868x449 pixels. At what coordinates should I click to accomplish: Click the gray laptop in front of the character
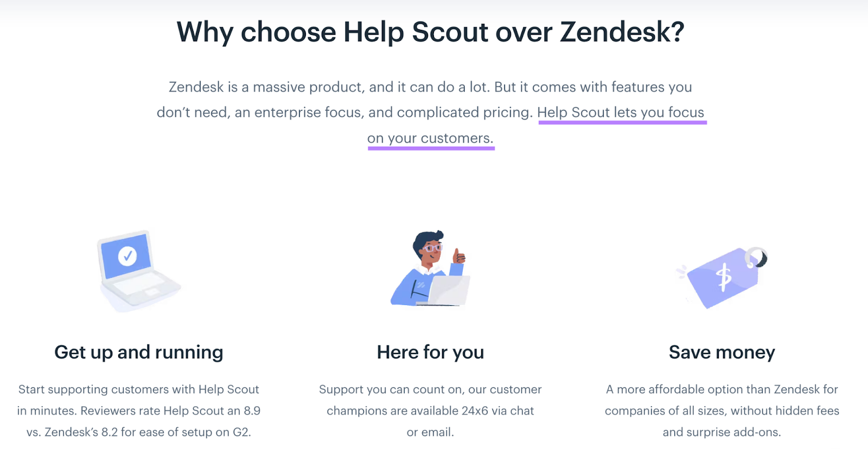coord(449,290)
